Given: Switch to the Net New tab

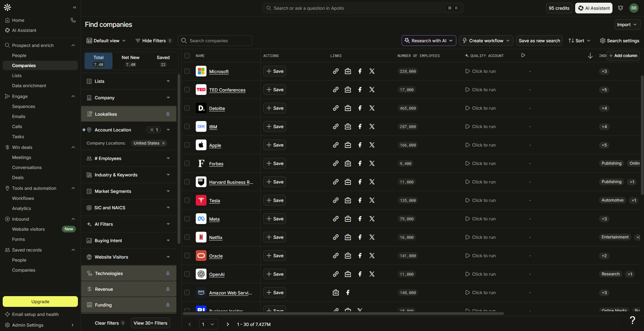Looking at the screenshot, I should click(x=130, y=61).
